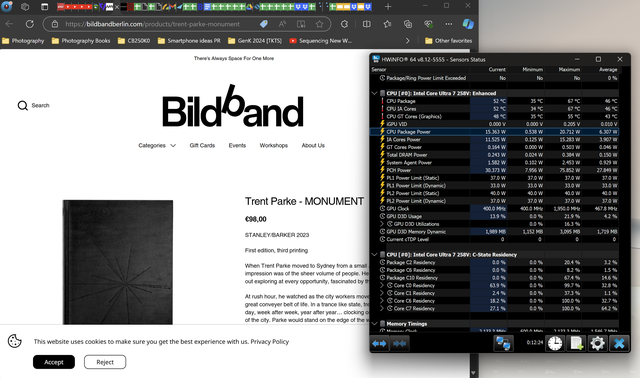Open the Workshops menu item
Viewport: 640px width, 378px height.
click(273, 145)
